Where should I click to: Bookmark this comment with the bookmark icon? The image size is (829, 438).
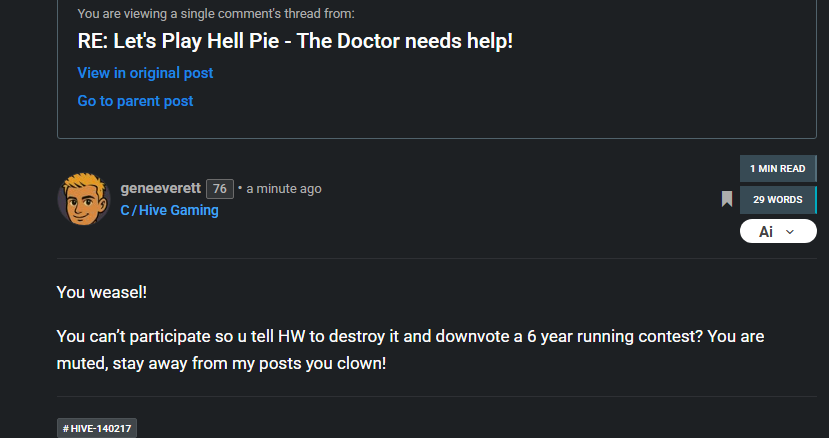coord(727,199)
